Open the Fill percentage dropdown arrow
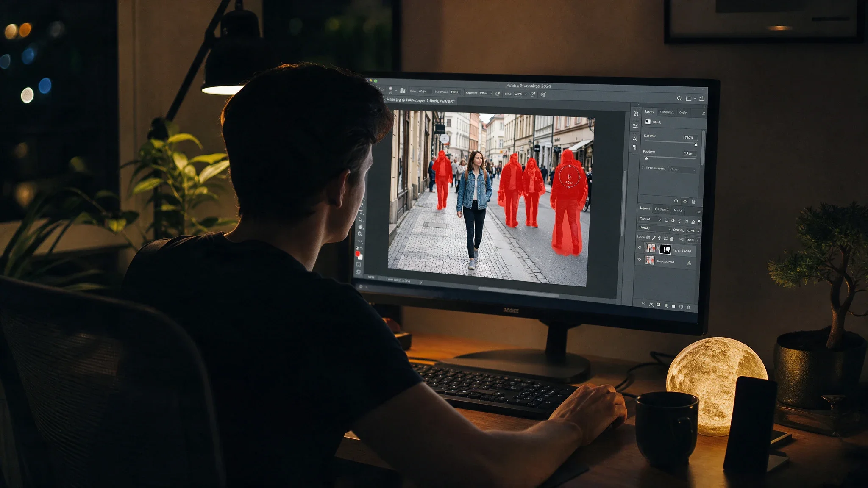Image resolution: width=868 pixels, height=488 pixels. pyautogui.click(x=698, y=241)
